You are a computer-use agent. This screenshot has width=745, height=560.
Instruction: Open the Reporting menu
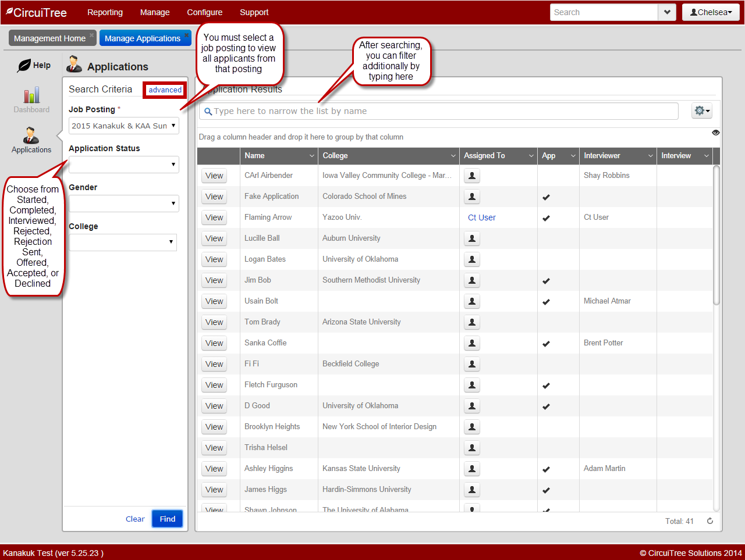(x=105, y=12)
